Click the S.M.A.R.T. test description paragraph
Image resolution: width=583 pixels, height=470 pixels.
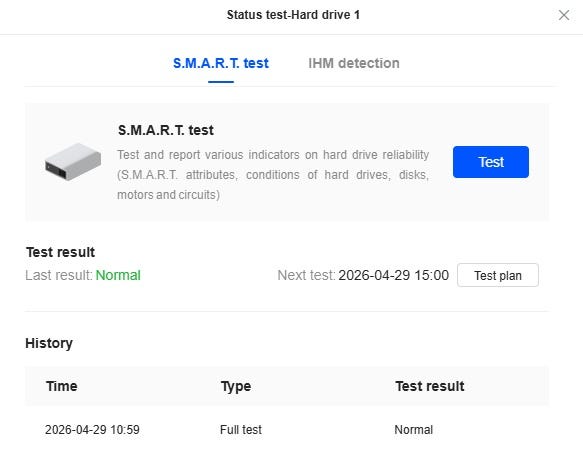[273, 175]
